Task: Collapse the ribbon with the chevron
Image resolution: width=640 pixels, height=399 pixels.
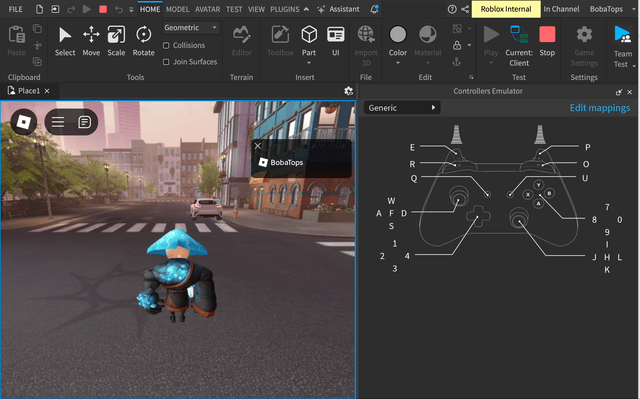Action: click(x=307, y=9)
